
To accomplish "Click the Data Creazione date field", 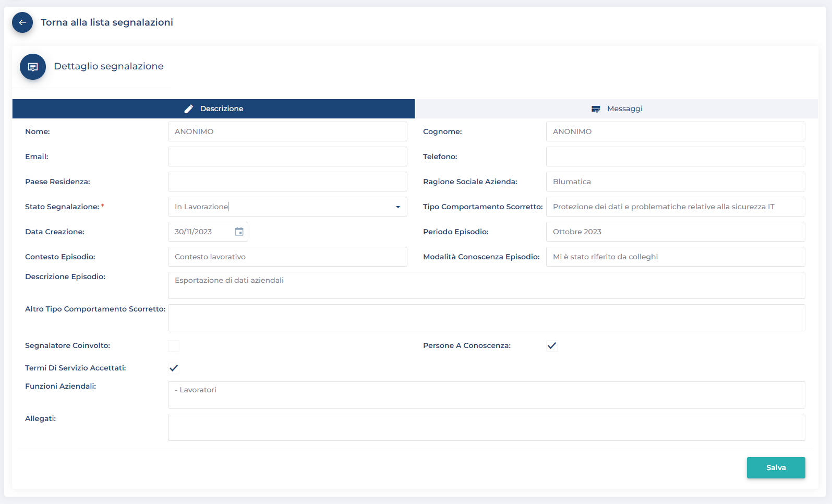I will [x=201, y=232].
